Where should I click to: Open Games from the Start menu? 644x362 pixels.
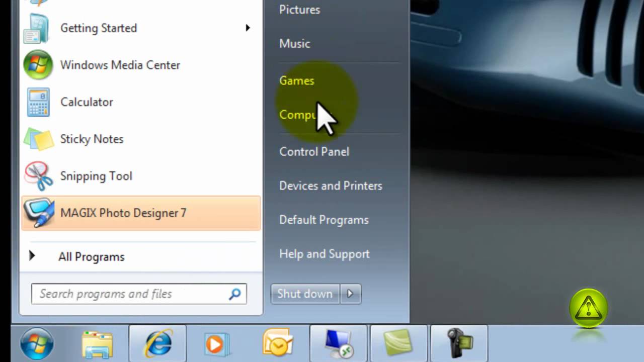296,81
